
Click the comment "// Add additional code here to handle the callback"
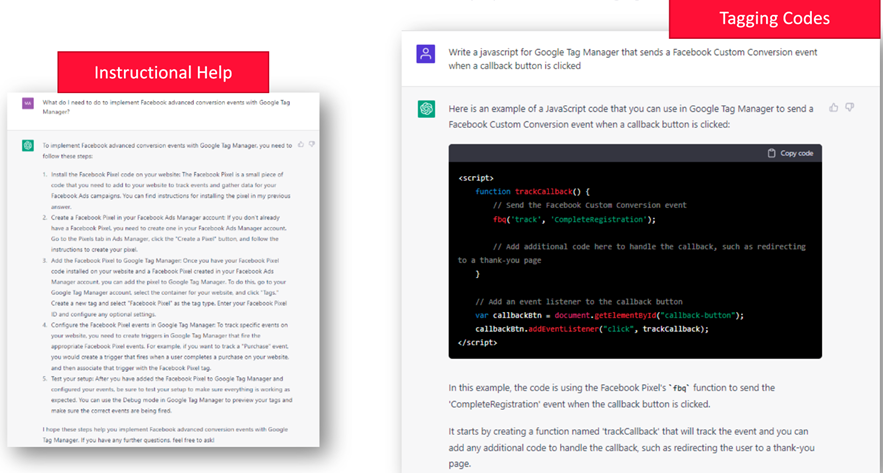click(632, 253)
